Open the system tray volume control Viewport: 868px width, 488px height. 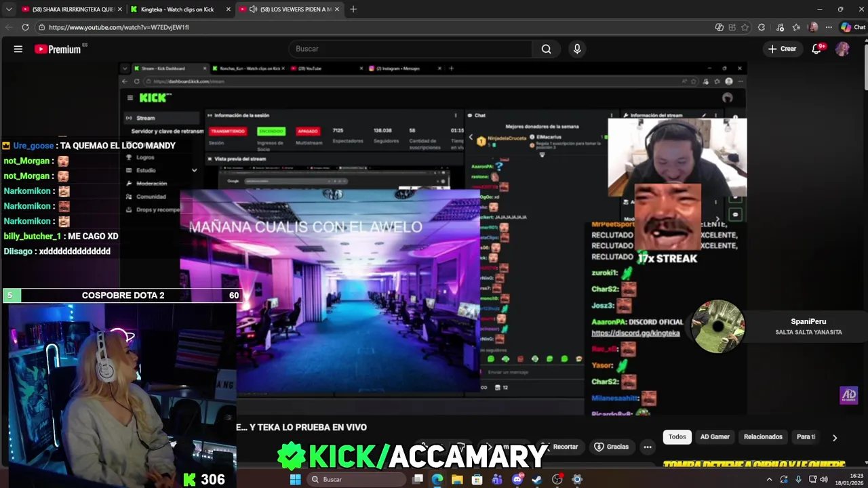click(824, 479)
